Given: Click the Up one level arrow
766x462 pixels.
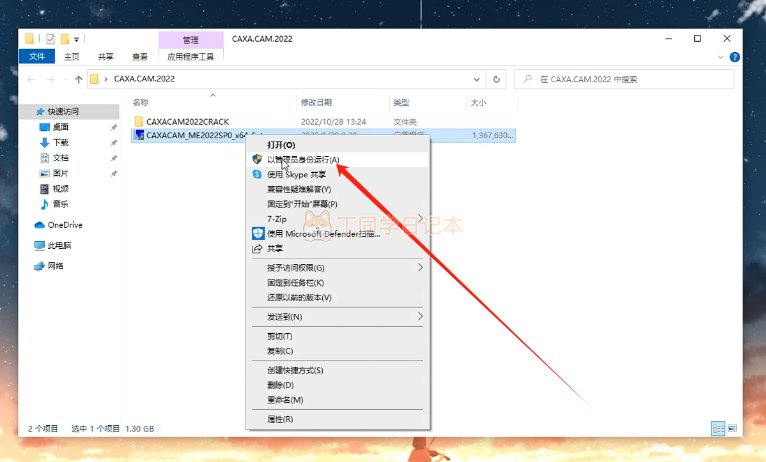Looking at the screenshot, I should point(78,79).
